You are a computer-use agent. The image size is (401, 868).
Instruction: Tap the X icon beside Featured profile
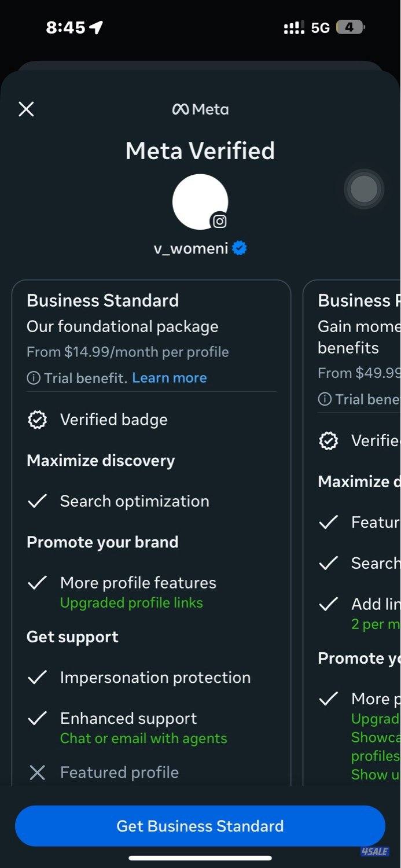point(37,773)
